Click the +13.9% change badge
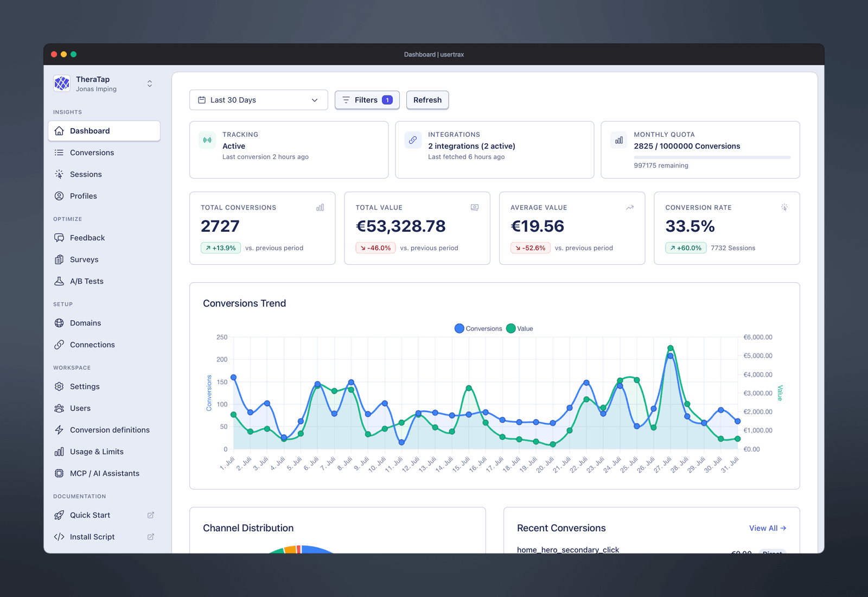Viewport: 868px width, 597px height. coord(221,248)
